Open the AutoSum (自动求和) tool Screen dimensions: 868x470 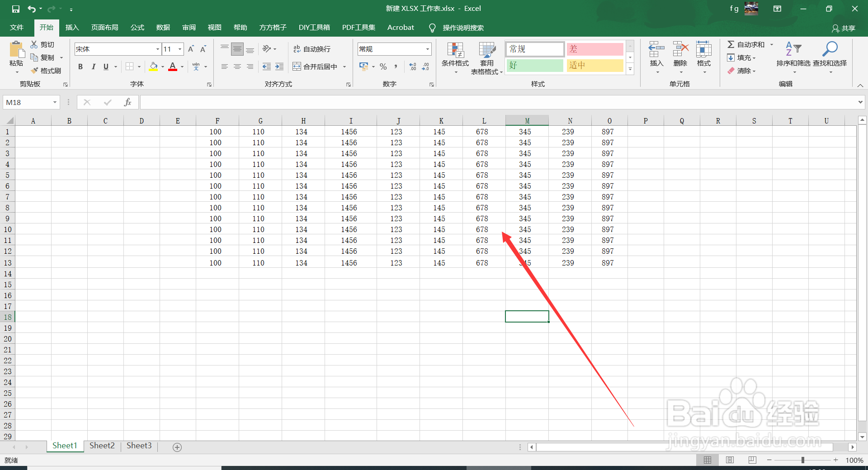click(x=746, y=44)
